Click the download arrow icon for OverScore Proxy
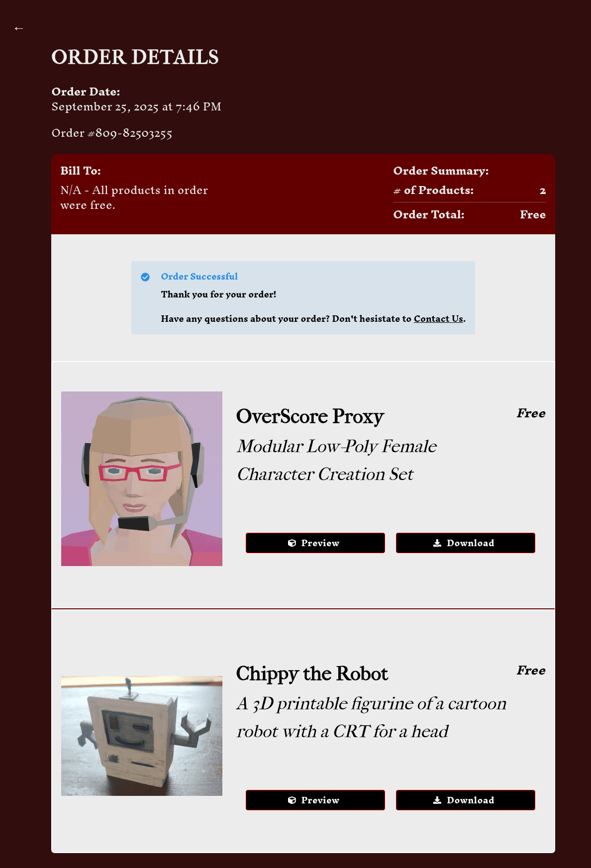Image resolution: width=591 pixels, height=868 pixels. point(437,543)
